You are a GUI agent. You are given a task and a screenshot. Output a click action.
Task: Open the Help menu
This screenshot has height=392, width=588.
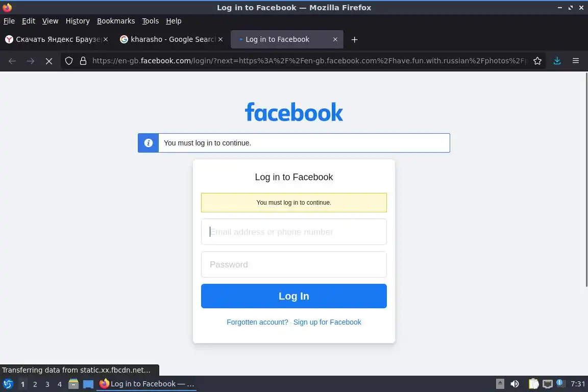click(x=174, y=21)
